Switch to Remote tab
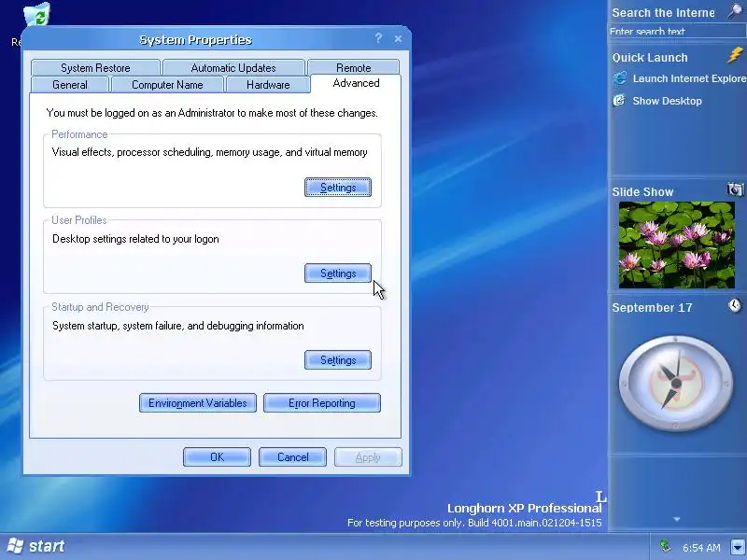 (x=354, y=67)
